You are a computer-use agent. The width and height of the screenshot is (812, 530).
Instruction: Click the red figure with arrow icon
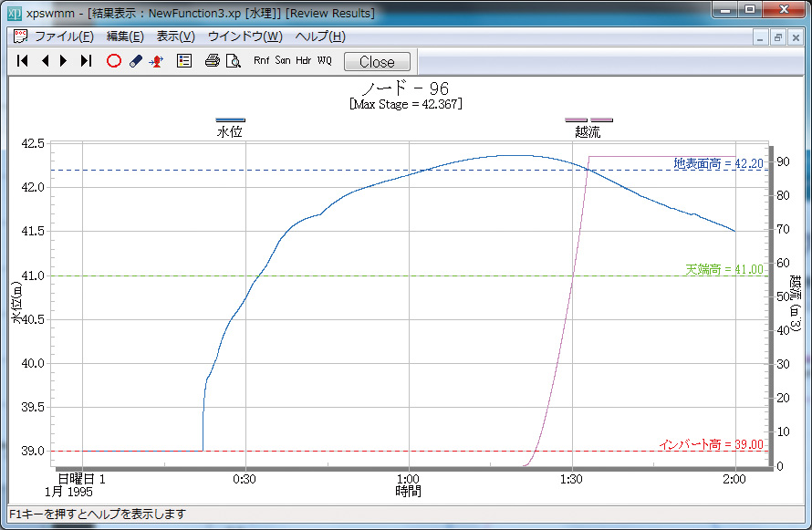(156, 61)
